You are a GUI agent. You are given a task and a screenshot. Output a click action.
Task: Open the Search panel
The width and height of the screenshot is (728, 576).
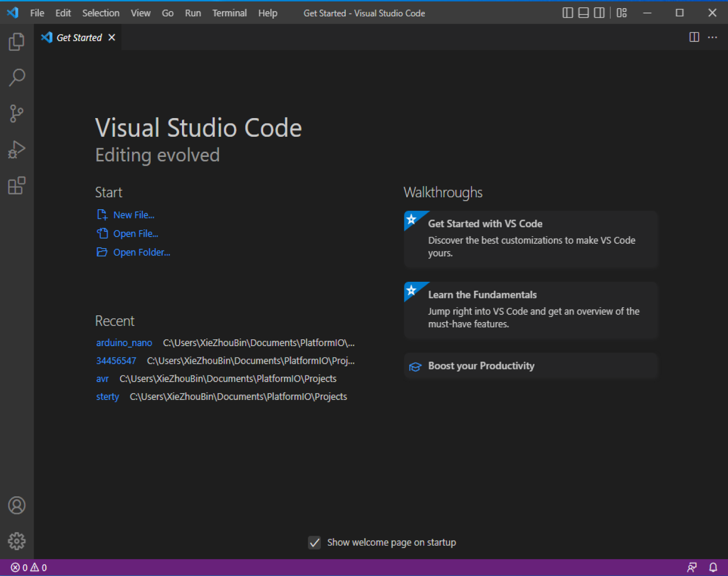click(x=17, y=77)
